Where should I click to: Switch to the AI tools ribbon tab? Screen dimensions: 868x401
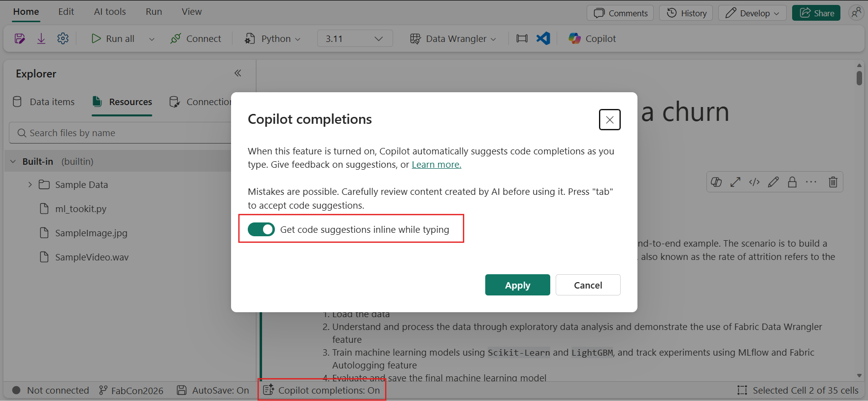(110, 12)
